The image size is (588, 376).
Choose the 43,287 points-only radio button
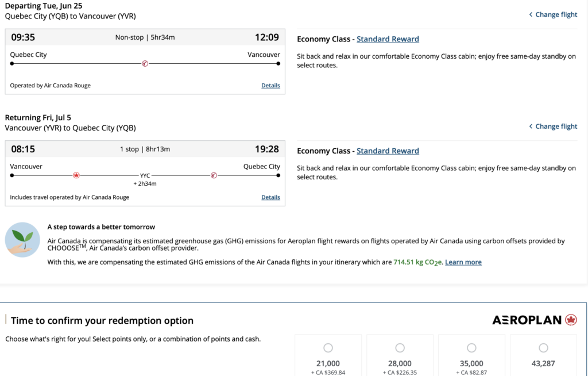pos(543,348)
